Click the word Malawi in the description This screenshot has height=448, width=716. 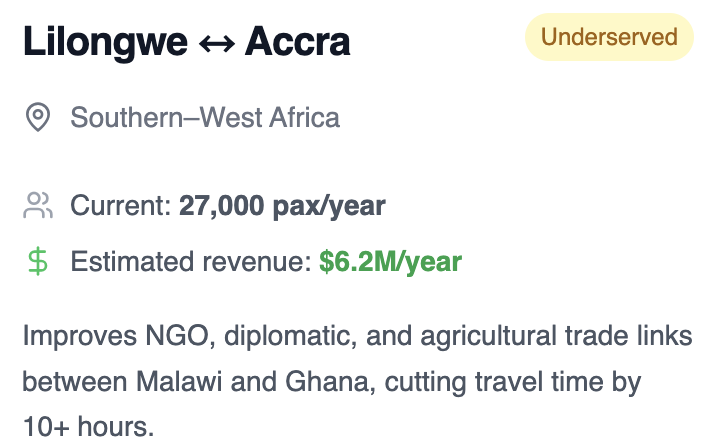[179, 381]
